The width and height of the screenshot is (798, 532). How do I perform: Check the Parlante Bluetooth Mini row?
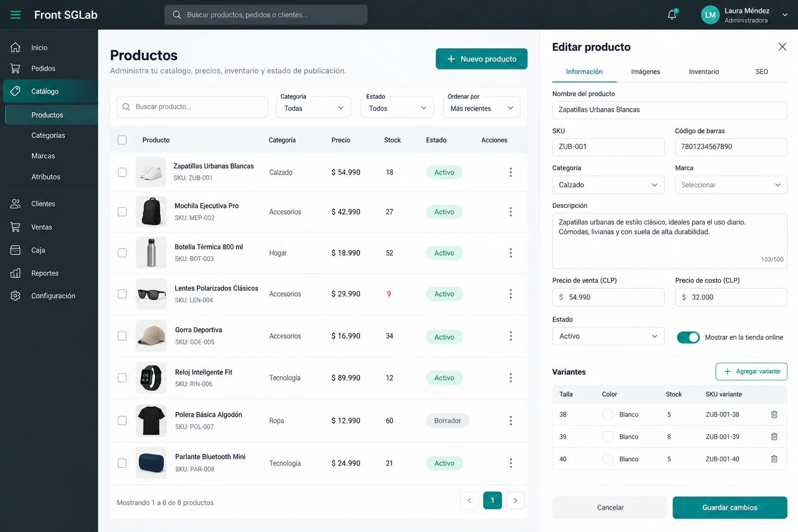tap(122, 463)
